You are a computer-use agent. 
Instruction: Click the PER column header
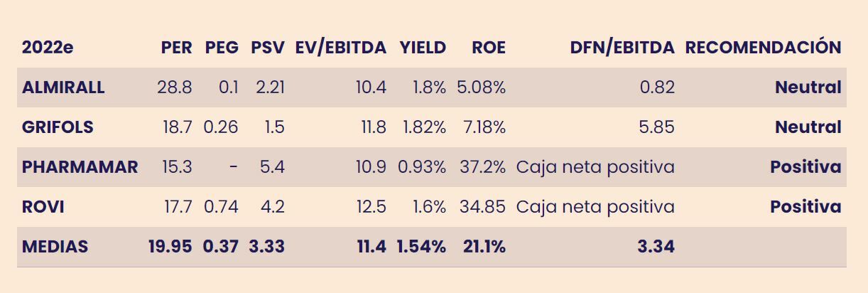click(x=176, y=48)
